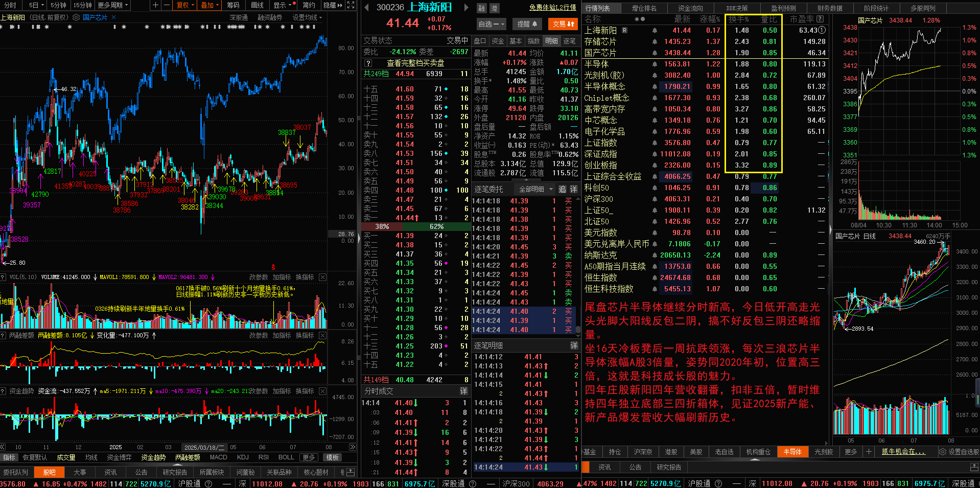The height and width of the screenshot is (488, 980).
Task: Go to next stock with right arrow
Action: point(466,8)
